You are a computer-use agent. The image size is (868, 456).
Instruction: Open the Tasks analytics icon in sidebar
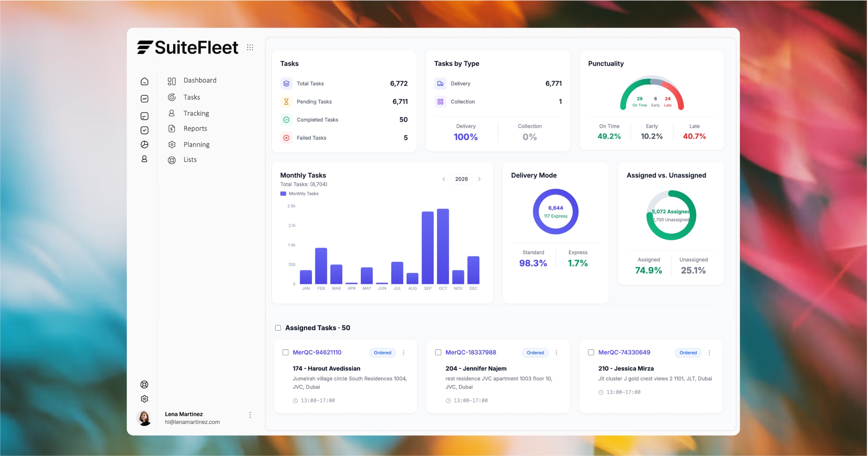point(144,98)
